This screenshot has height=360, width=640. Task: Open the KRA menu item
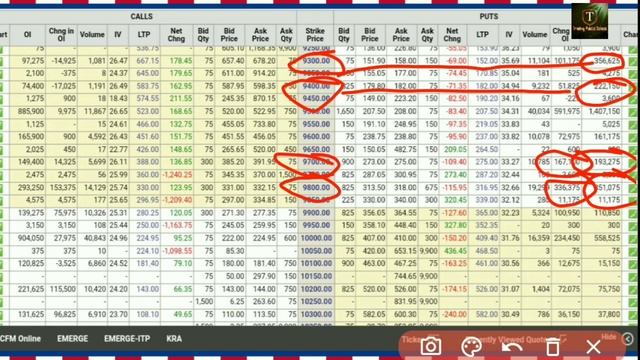174,339
